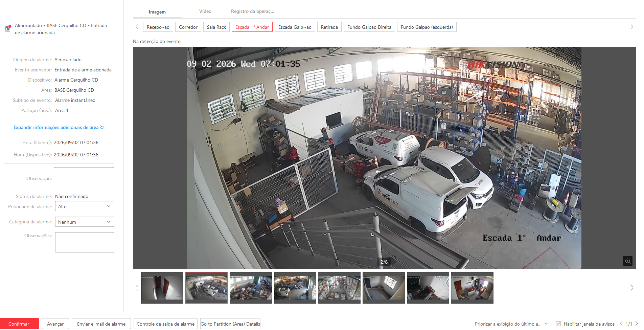Open Categoria de alarme dropdown
Image resolution: width=644 pixels, height=330 pixels.
[x=85, y=222]
